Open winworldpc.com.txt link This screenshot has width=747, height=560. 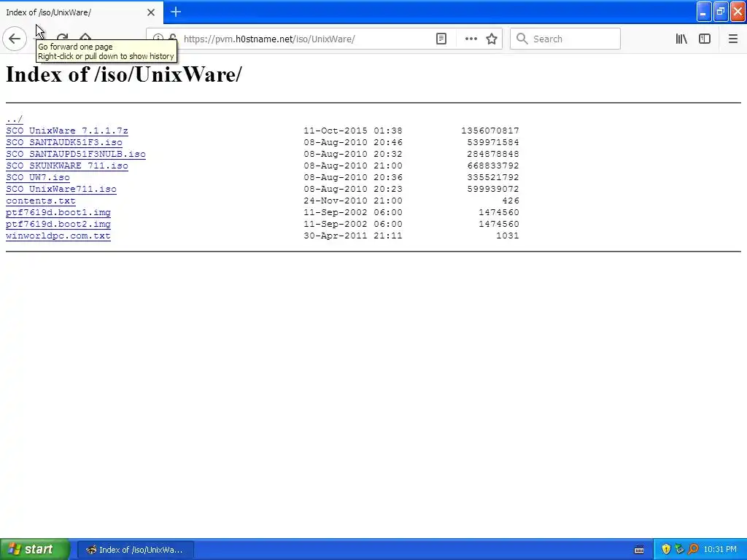pos(58,236)
